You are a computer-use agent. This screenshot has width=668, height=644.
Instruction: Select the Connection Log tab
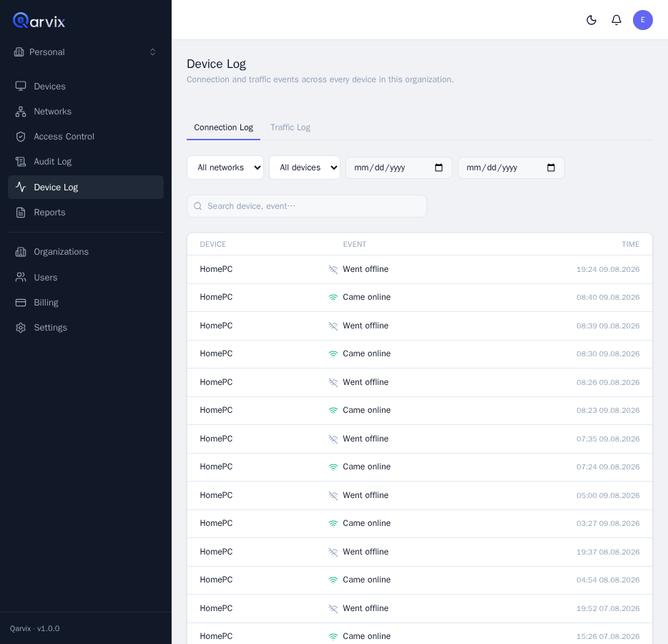coord(223,127)
